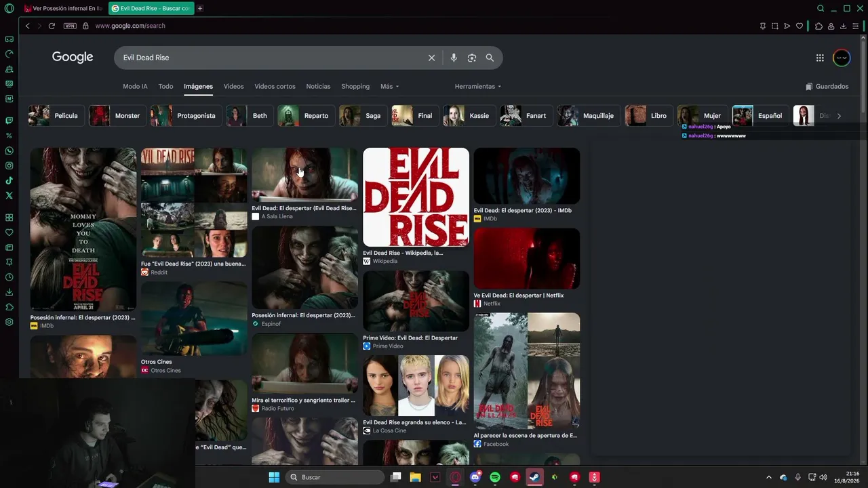Open WhatsApp in the sidebar
This screenshot has height=488, width=868.
coord(9,150)
